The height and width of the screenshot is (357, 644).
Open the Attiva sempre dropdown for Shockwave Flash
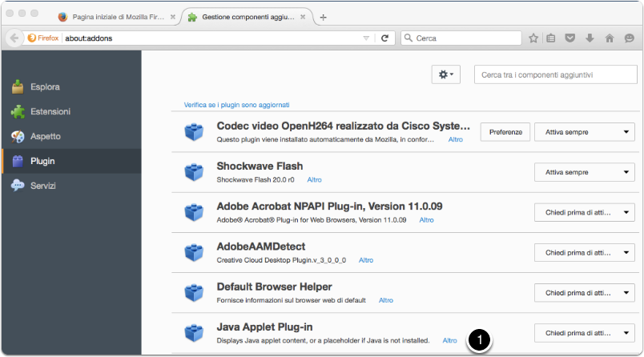(x=585, y=172)
